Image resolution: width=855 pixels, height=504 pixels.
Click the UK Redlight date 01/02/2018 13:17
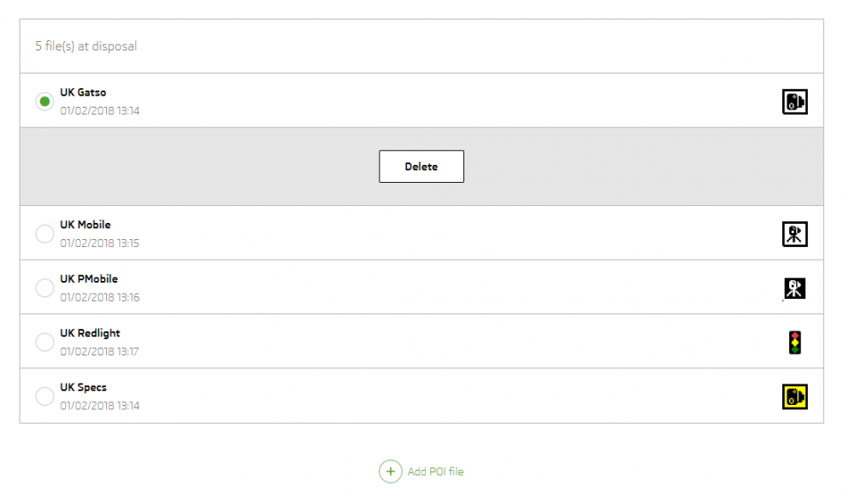pos(99,351)
